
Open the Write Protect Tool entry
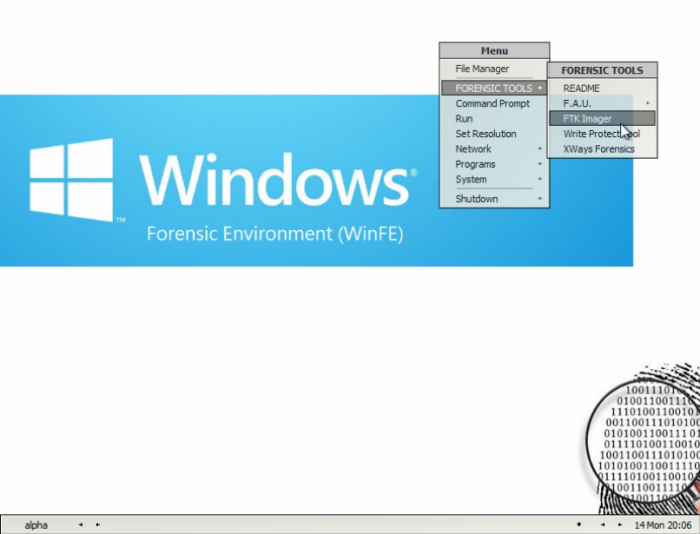point(600,134)
